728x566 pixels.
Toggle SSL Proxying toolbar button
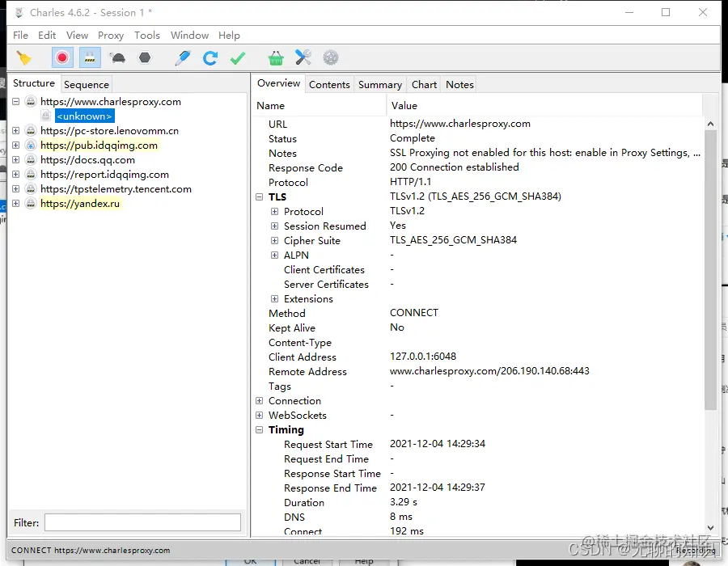click(x=90, y=58)
